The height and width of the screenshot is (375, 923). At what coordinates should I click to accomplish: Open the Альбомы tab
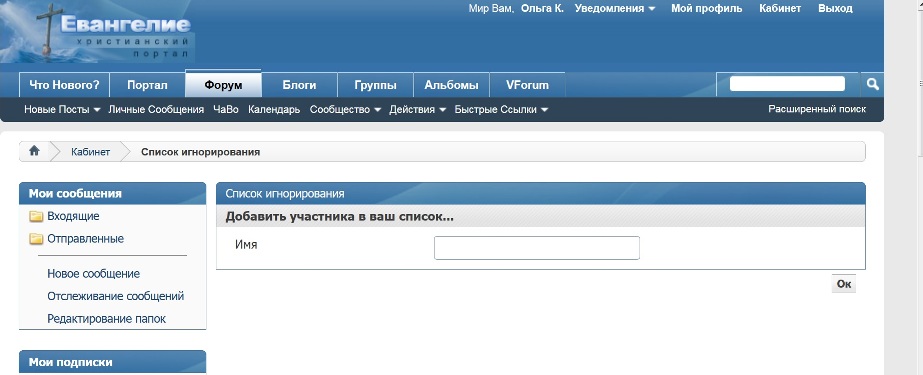pyautogui.click(x=451, y=85)
